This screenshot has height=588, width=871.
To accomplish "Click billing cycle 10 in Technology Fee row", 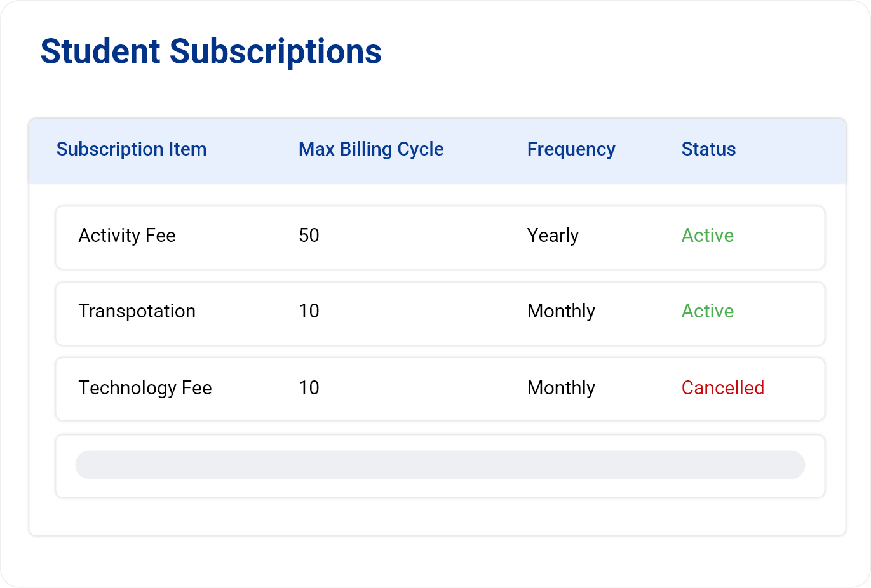I will click(309, 388).
